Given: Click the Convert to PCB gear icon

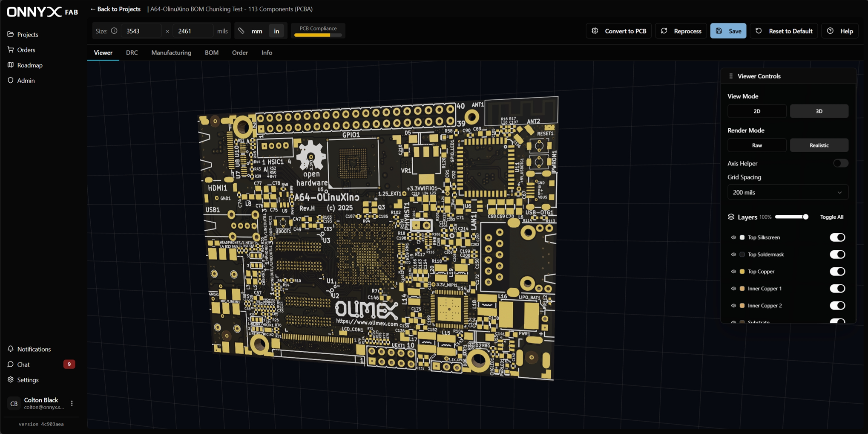Looking at the screenshot, I should pos(595,31).
